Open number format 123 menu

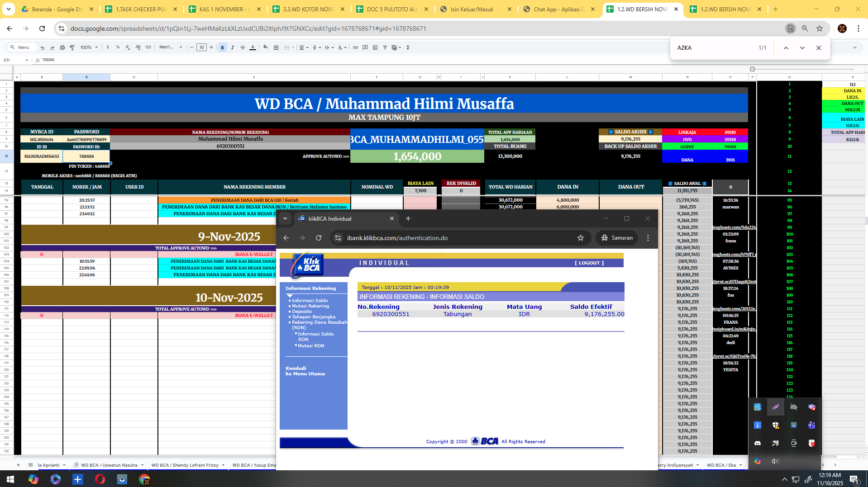148,47
